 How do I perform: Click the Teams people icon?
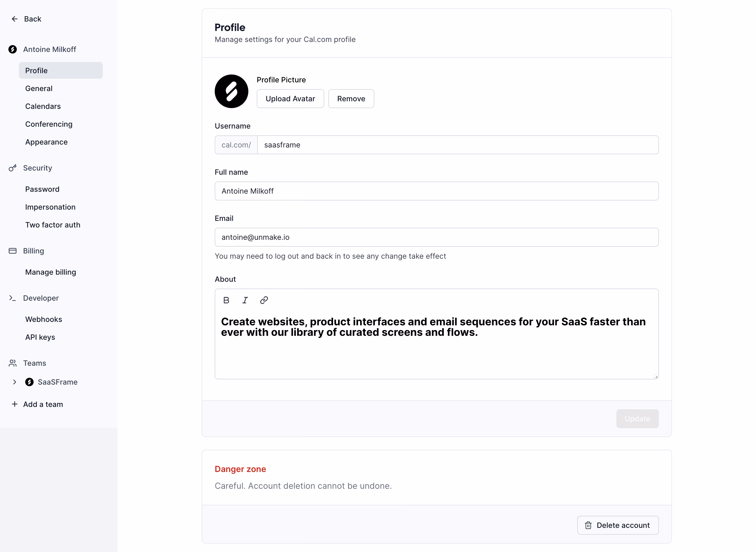(13, 363)
